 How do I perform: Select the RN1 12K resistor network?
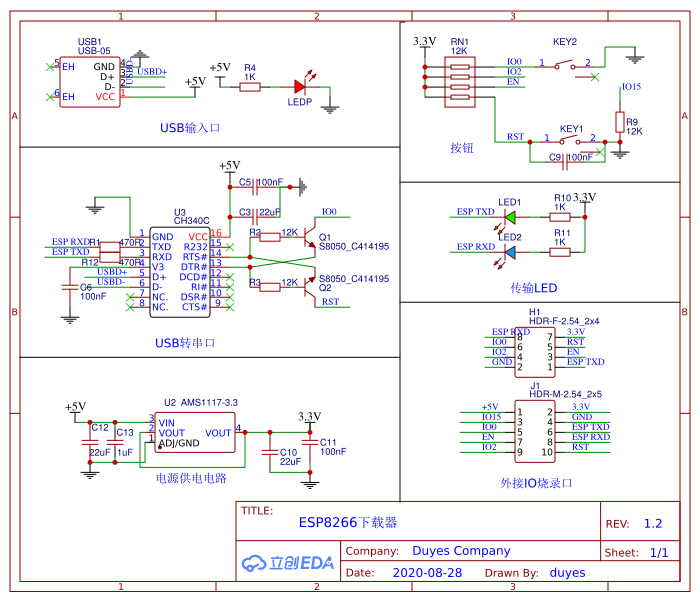[460, 82]
